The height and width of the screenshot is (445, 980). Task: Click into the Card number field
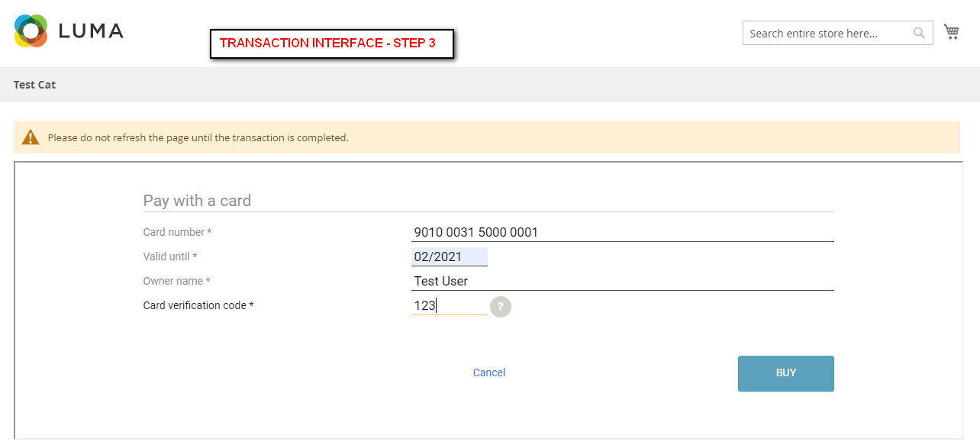[621, 232]
